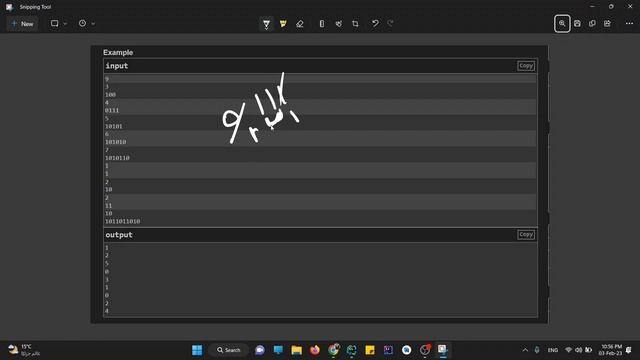Start a new snip with New button
The width and height of the screenshot is (640, 360).
click(x=22, y=24)
